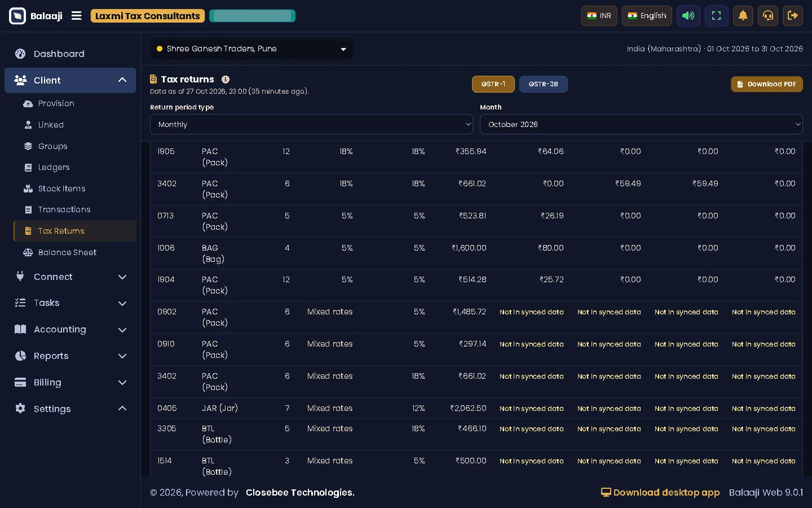Open notifications bell icon
The width and height of the screenshot is (812, 508).
[x=743, y=16]
